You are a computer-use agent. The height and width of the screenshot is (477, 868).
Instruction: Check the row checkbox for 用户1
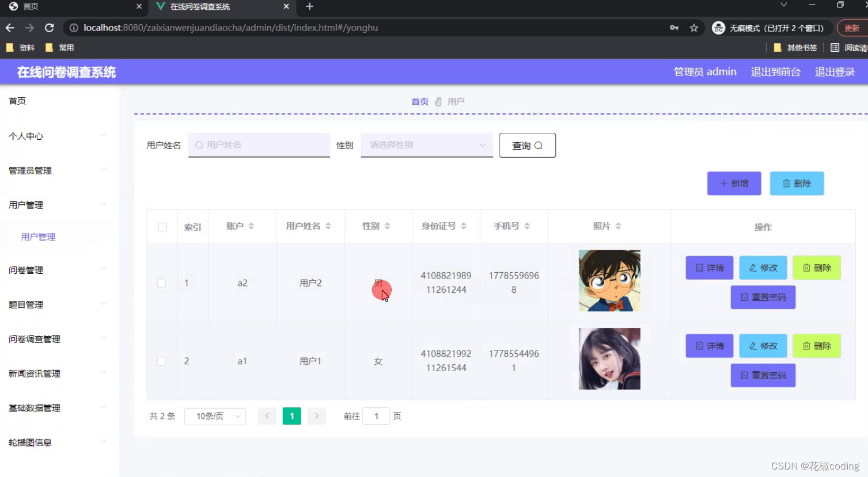pos(162,361)
